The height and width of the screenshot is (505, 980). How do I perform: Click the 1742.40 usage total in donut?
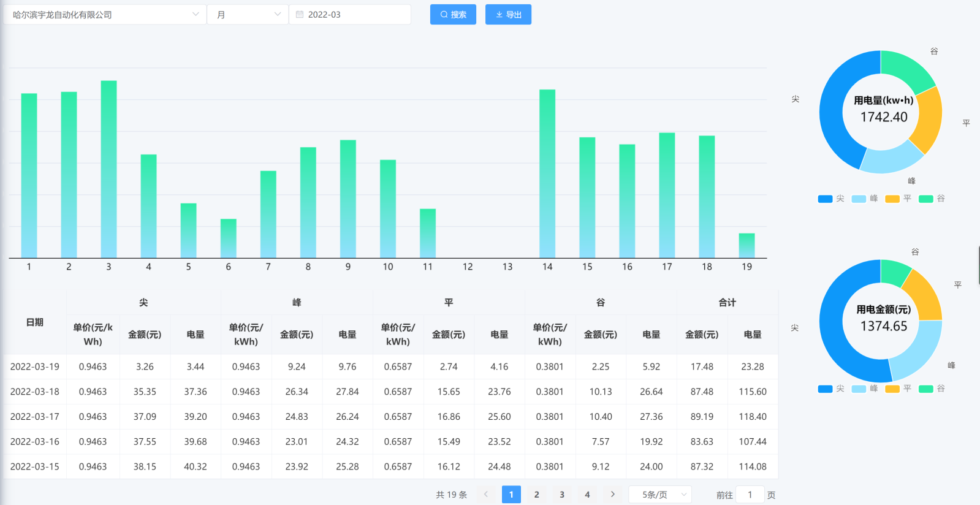point(884,117)
